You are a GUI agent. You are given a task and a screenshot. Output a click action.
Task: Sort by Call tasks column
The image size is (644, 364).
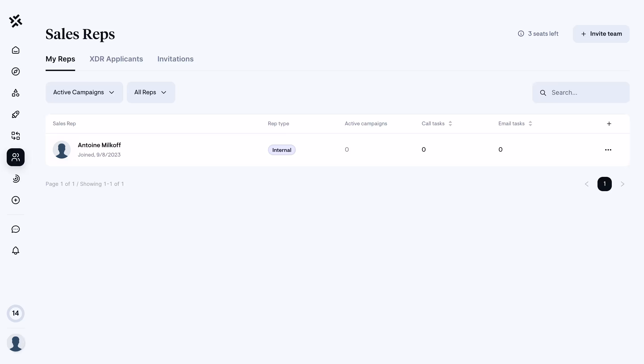pyautogui.click(x=450, y=123)
